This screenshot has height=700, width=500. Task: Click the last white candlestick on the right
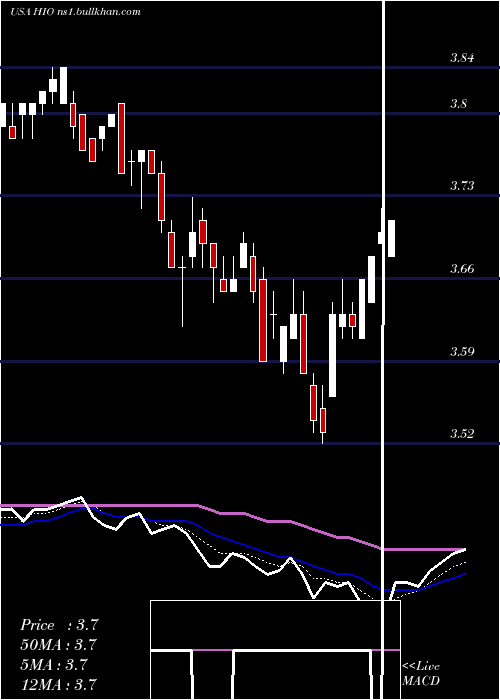(x=392, y=238)
